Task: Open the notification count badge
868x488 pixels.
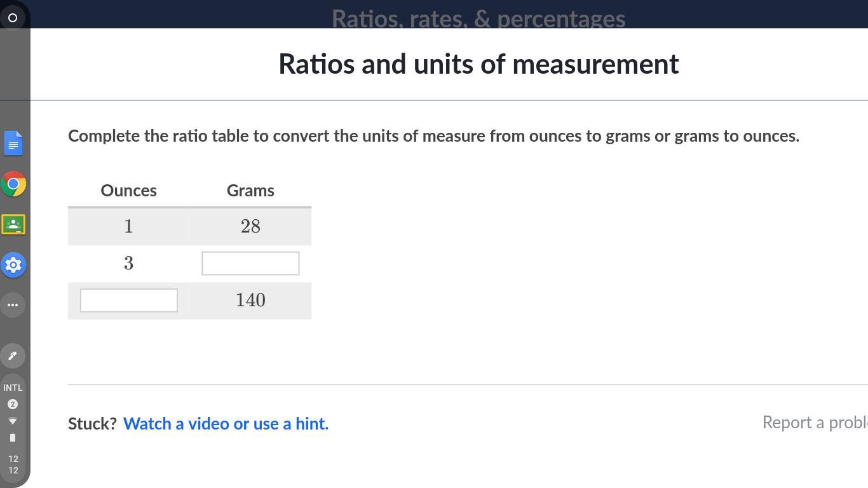Action: (x=13, y=404)
